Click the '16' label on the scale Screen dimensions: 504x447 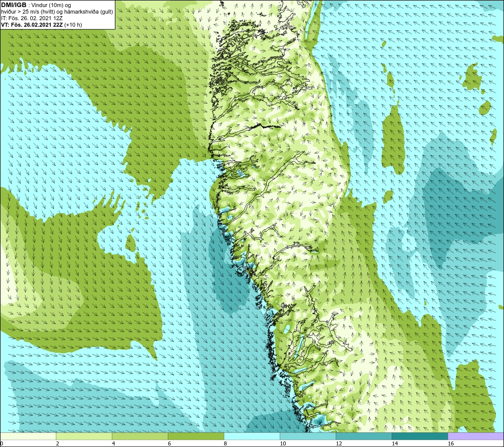tap(451, 443)
